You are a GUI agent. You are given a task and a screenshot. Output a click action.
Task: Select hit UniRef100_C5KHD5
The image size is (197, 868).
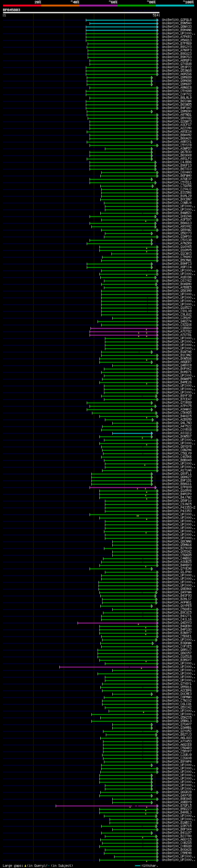[177, 413]
